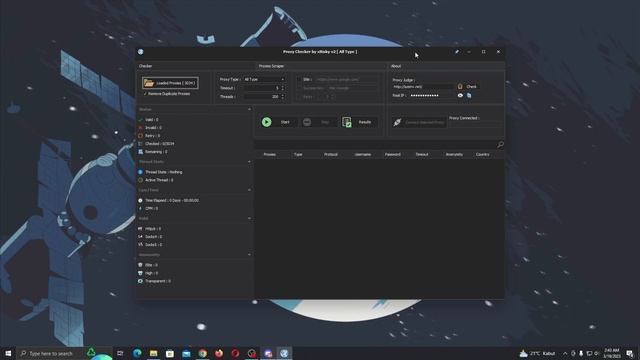The height and width of the screenshot is (360, 640).
Task: Collapse the time elapsed section
Action: point(249,190)
